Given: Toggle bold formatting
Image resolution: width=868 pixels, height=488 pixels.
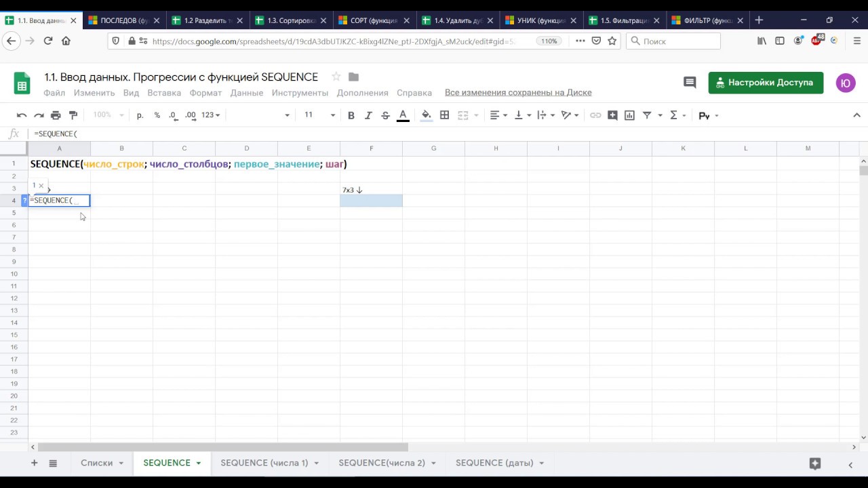Looking at the screenshot, I should (351, 115).
